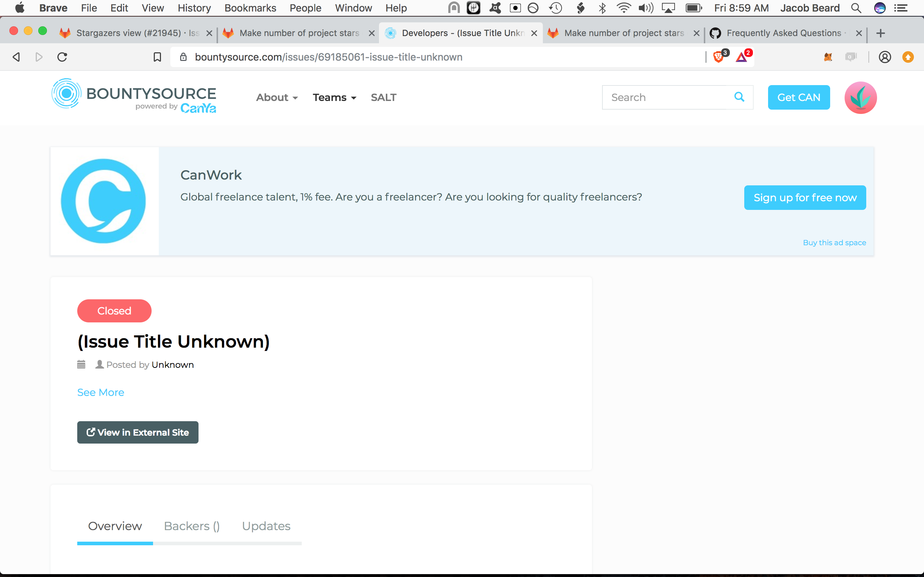Open the Buy this ad space link
The width and height of the screenshot is (924, 577).
pos(834,242)
